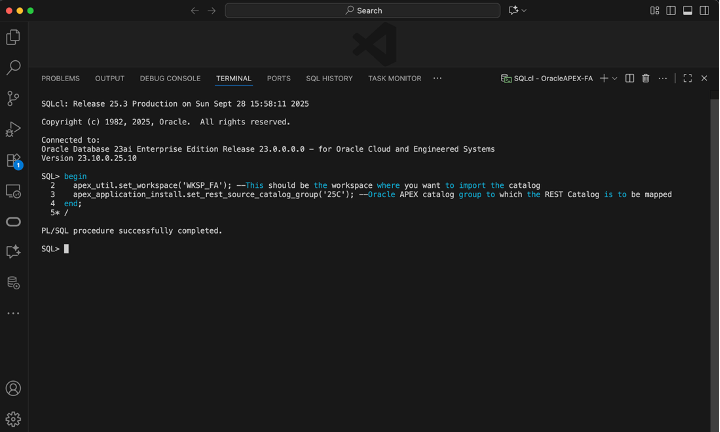This screenshot has height=432, width=720.
Task: Go forward with the right arrow
Action: (x=212, y=11)
